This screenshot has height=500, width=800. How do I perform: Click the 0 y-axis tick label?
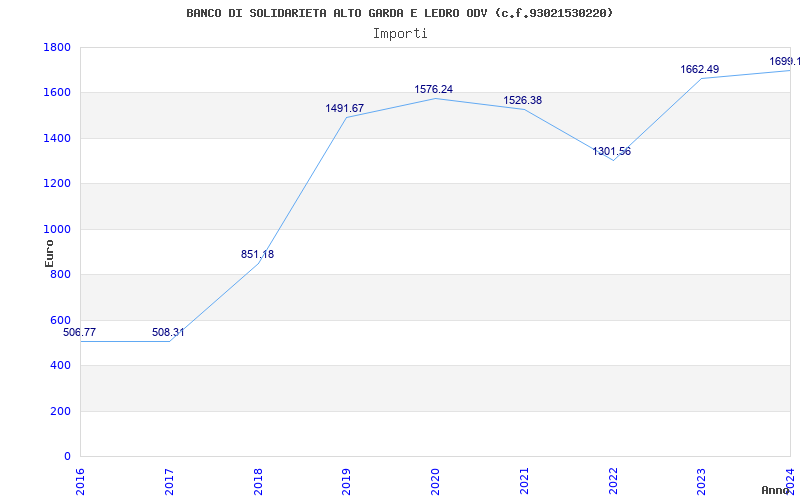(67, 457)
